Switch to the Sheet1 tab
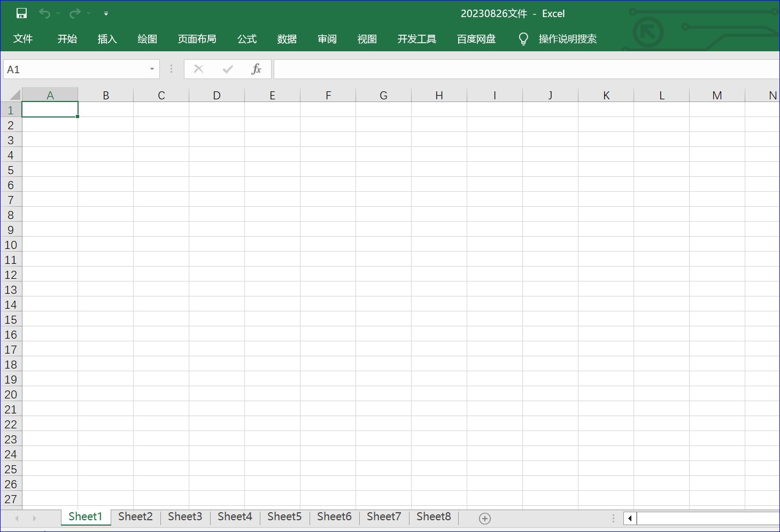780x532 pixels. coord(86,517)
